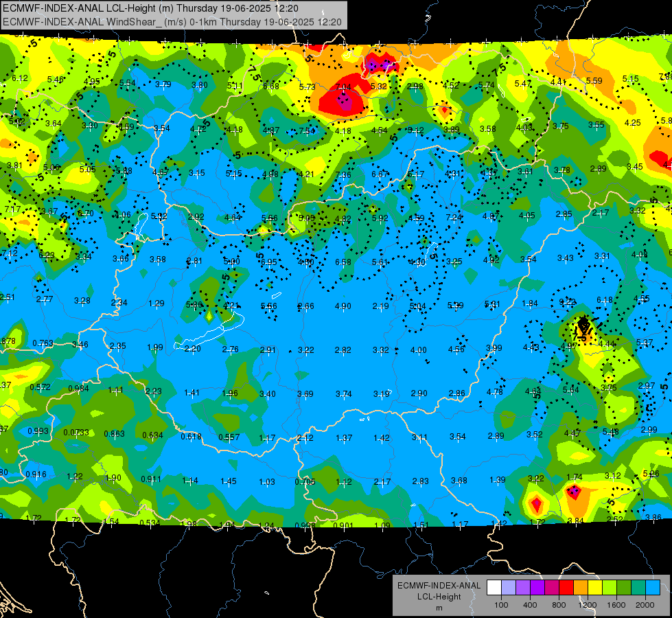Click the wind shear value "5.59"

(594, 80)
